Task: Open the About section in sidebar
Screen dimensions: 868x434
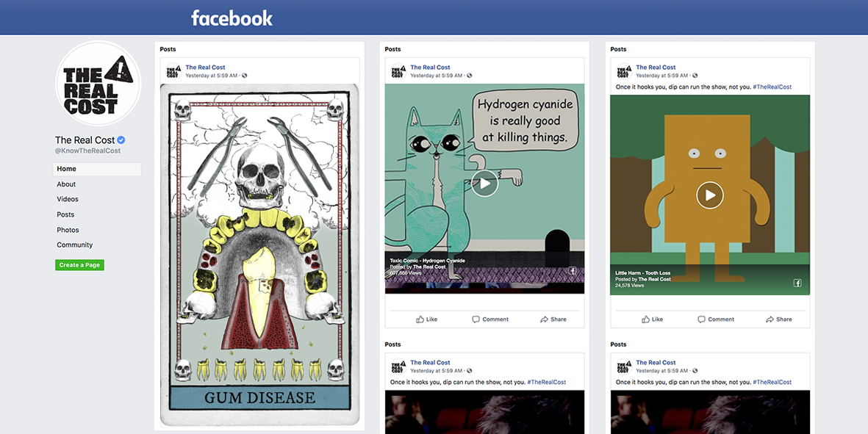Action: tap(66, 184)
